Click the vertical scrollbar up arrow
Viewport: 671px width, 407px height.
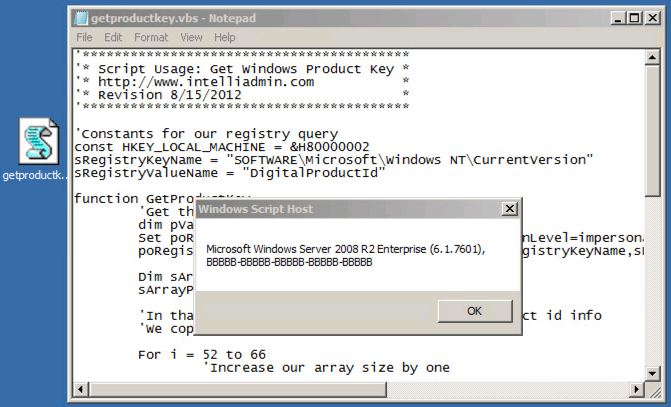point(652,57)
